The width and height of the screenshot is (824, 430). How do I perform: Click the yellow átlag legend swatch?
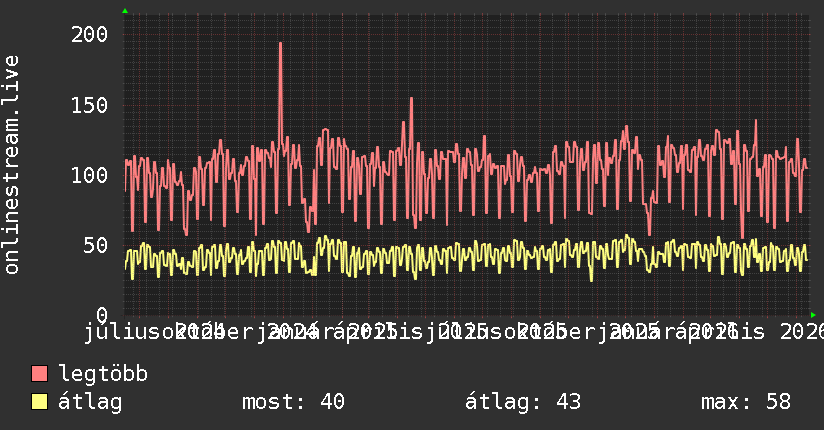click(x=39, y=402)
